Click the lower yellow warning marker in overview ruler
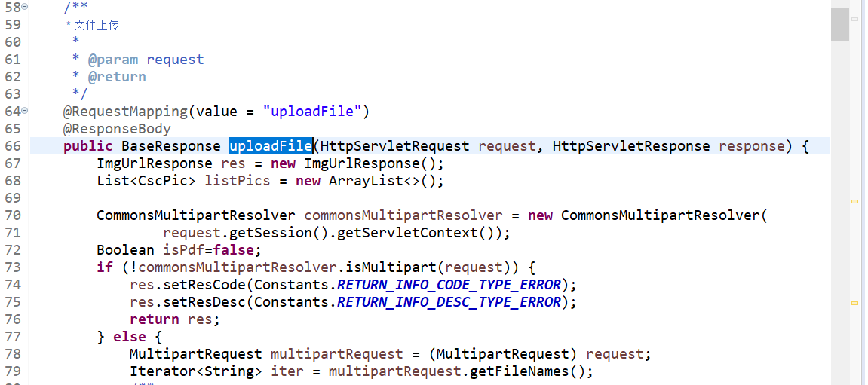868x385 pixels. tap(855, 303)
